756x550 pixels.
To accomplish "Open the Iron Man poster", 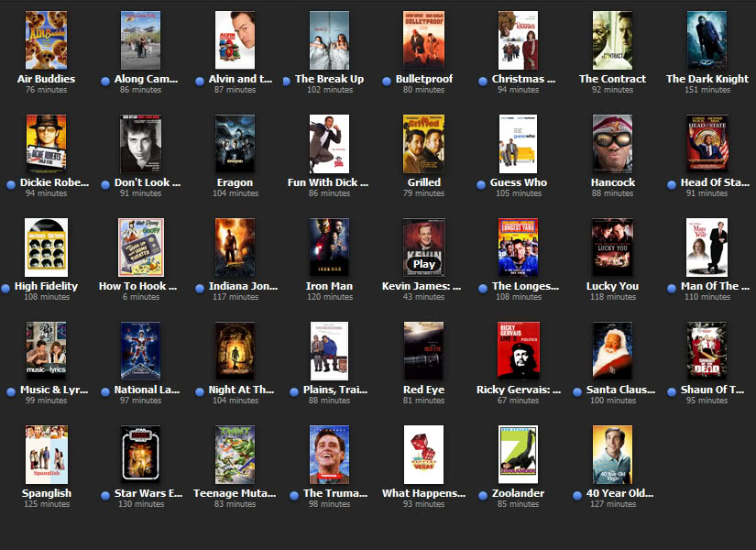I will click(x=329, y=247).
